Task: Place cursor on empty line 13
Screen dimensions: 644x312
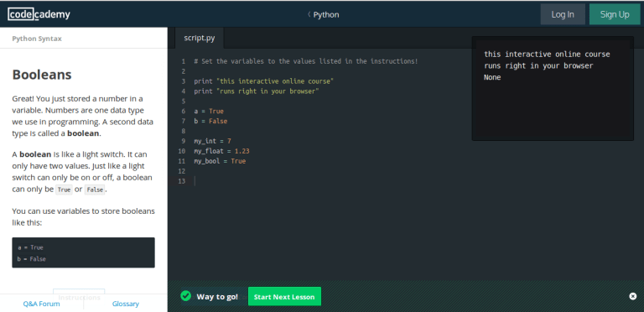Action: point(329,181)
